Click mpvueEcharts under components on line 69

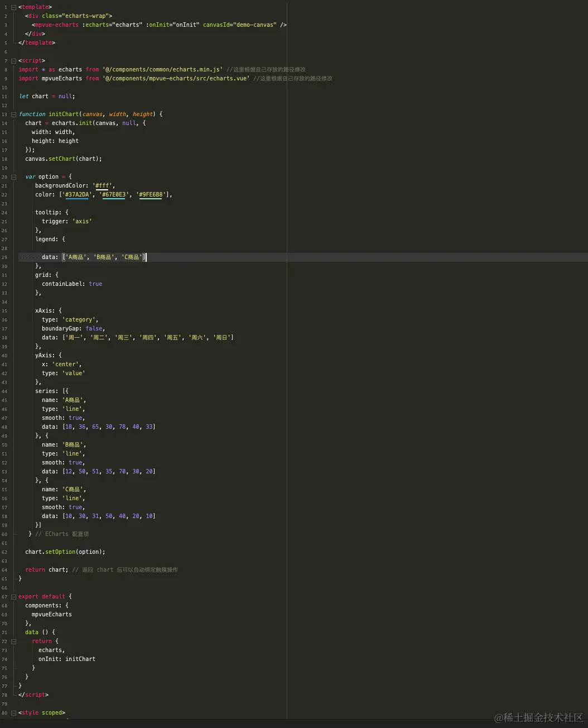pos(52,615)
